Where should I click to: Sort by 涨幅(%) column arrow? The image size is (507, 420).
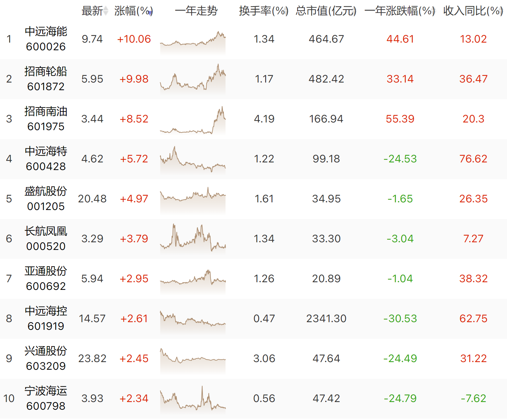click(151, 12)
